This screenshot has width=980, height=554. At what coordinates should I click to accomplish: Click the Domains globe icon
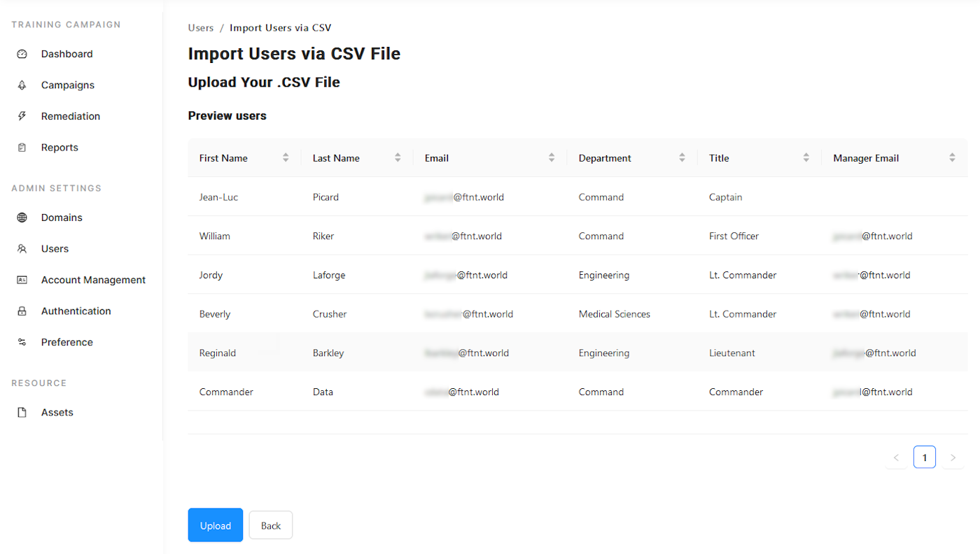click(22, 218)
